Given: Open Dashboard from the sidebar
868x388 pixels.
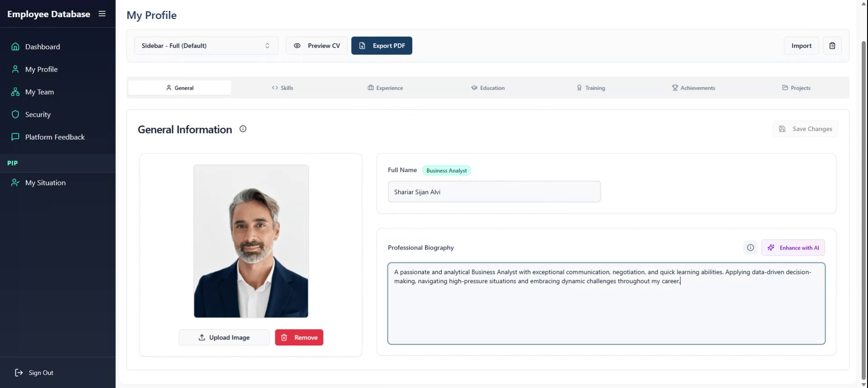Looking at the screenshot, I should tap(42, 47).
